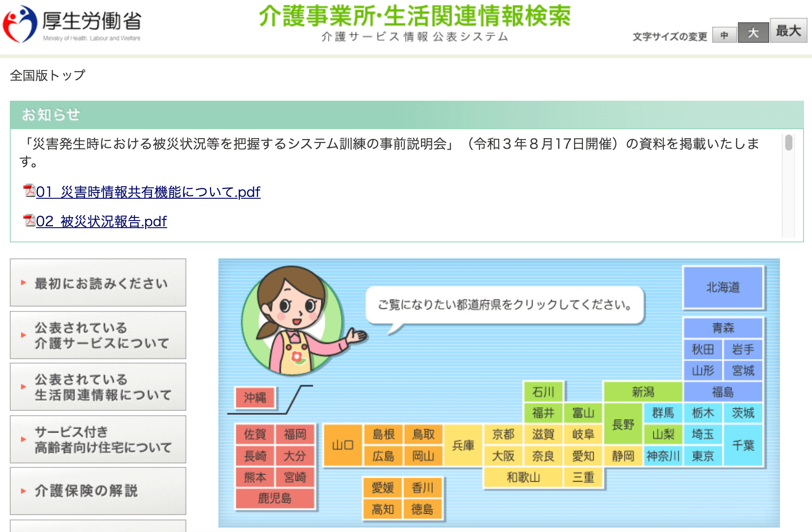The image size is (812, 532).
Task: Click the PDF icon beside 02 被災状況報告
Action: coord(28,220)
